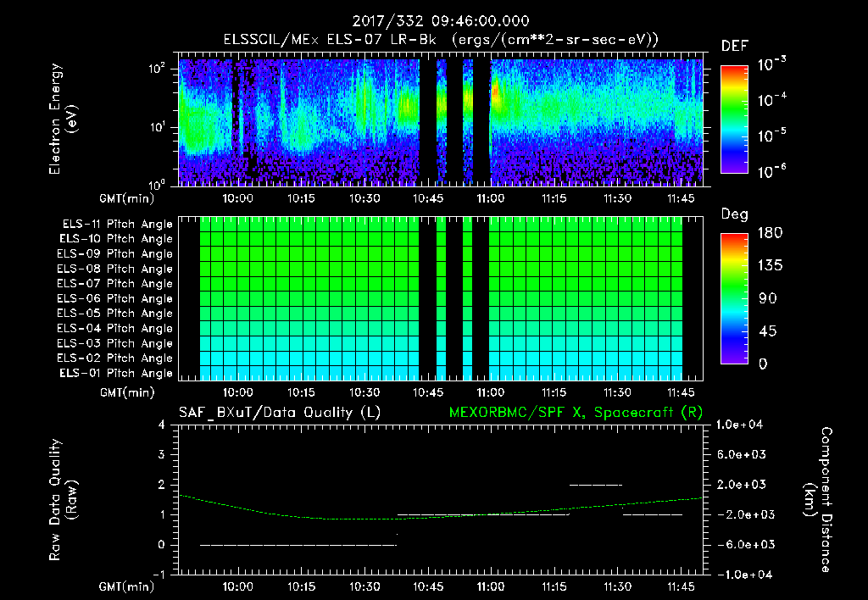Click the Electron Energy (eV) axis label
Screen dimensions: 868x600
point(63,119)
